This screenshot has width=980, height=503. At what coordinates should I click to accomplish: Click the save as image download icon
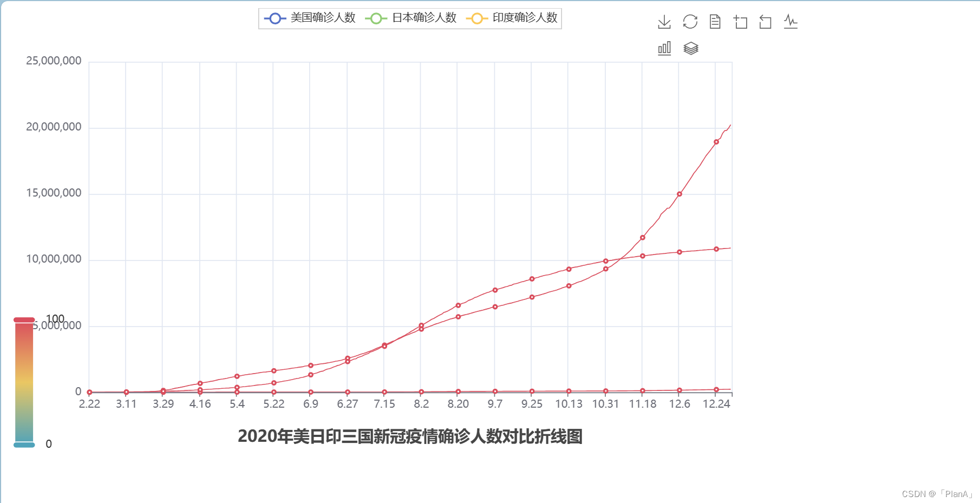tap(664, 22)
